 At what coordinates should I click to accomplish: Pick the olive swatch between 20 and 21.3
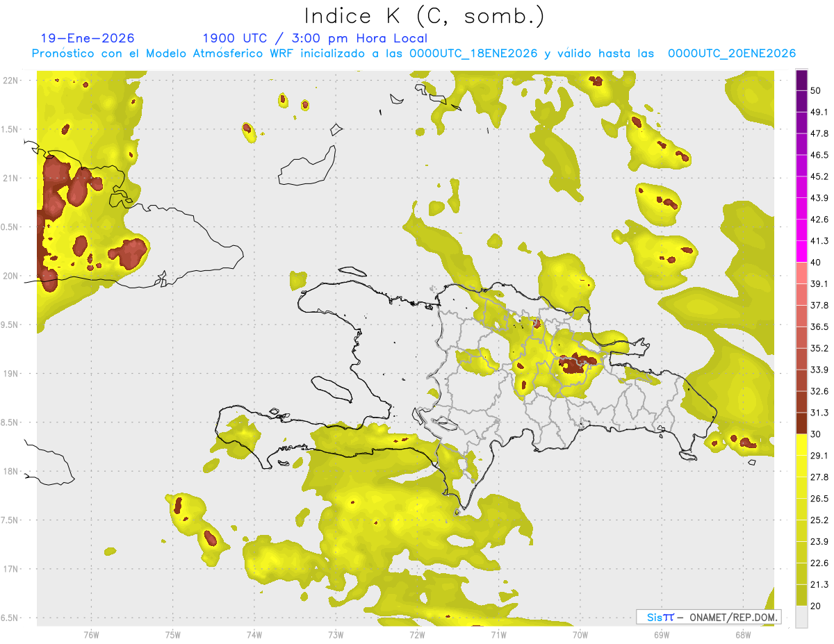[x=801, y=595]
